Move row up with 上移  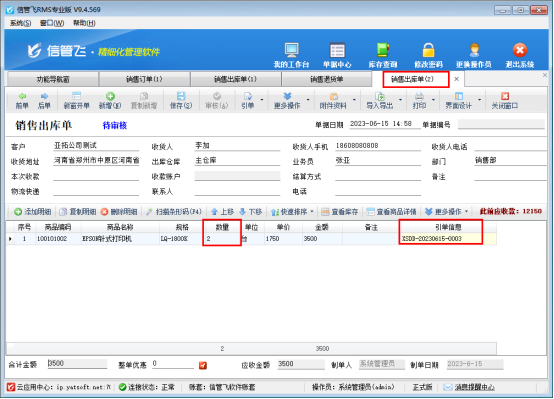coord(223,212)
